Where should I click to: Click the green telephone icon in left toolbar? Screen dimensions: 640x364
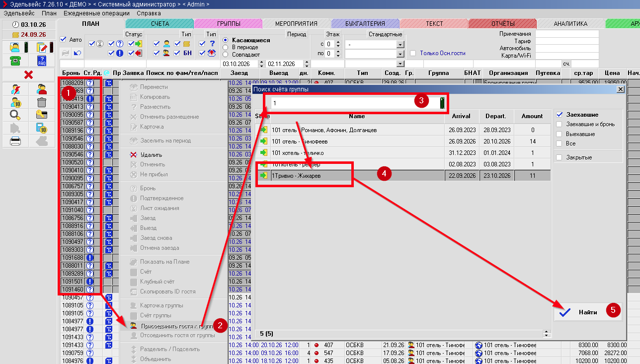(x=15, y=61)
